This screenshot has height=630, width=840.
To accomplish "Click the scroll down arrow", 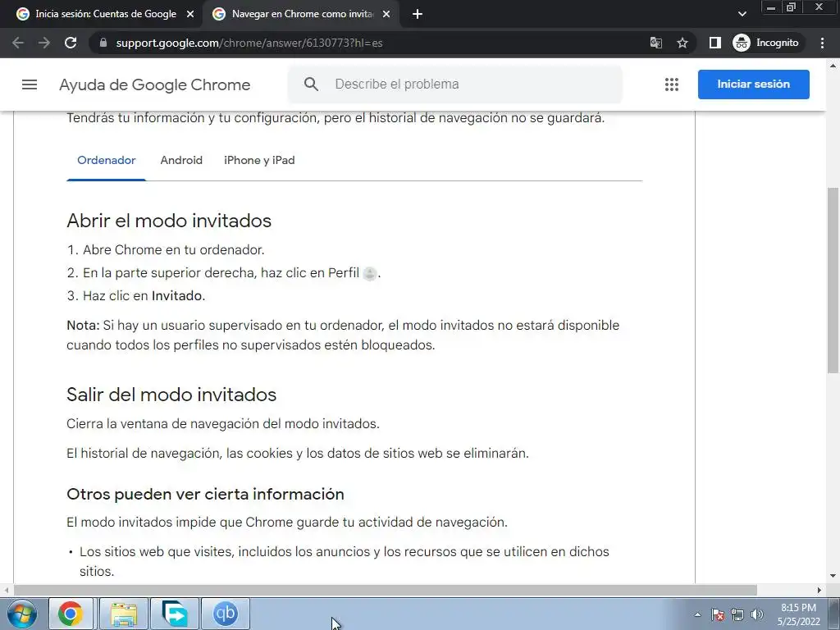I will click(x=833, y=576).
